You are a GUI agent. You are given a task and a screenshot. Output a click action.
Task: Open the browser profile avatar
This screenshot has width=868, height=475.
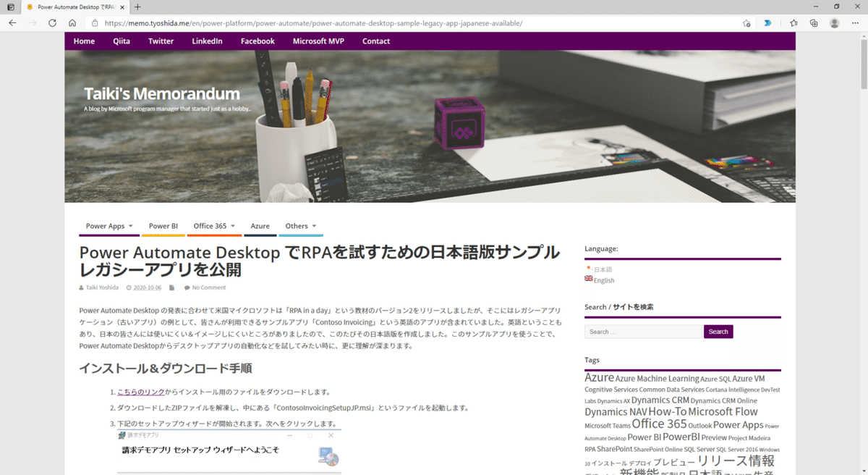pyautogui.click(x=834, y=23)
